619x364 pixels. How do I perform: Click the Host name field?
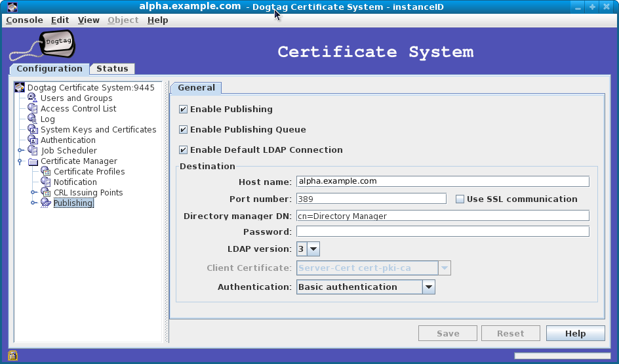tap(443, 181)
